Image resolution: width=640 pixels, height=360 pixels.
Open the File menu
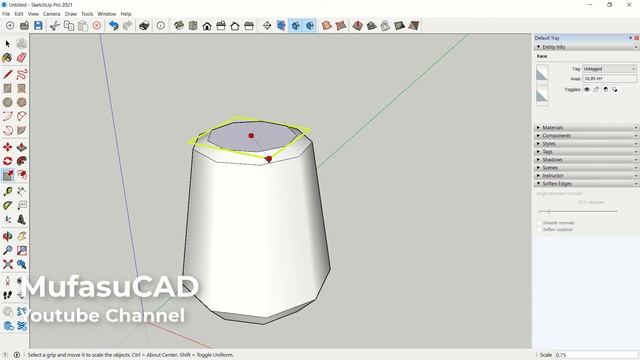pyautogui.click(x=6, y=14)
